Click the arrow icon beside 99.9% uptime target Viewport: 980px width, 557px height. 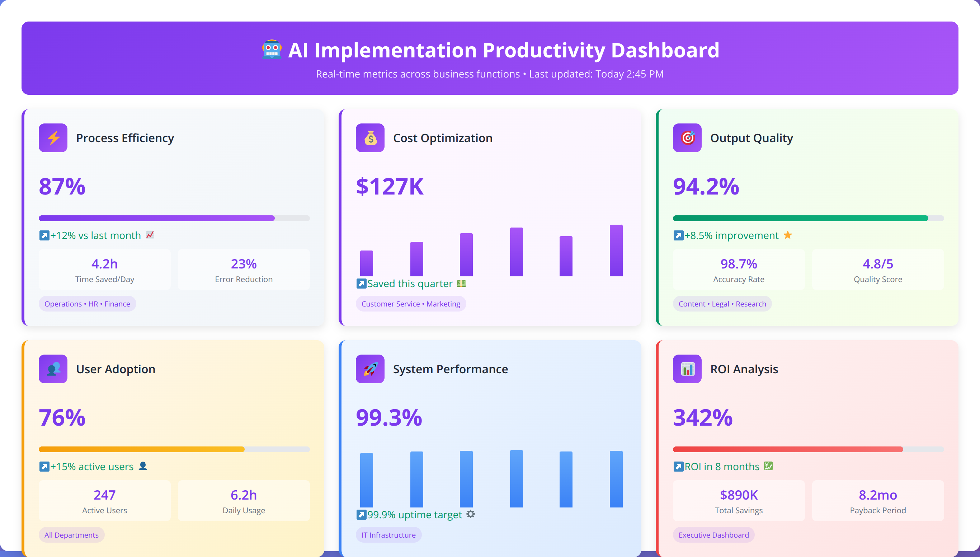pos(361,515)
